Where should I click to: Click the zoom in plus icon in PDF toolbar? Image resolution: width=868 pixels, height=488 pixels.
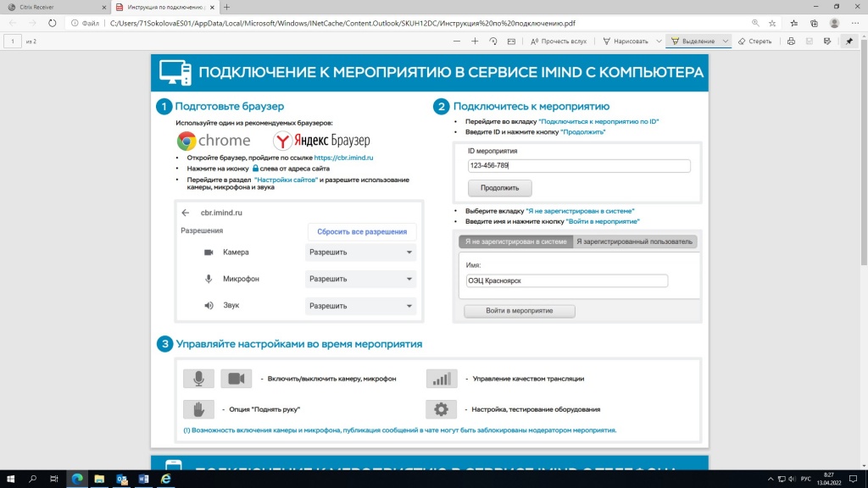(475, 41)
